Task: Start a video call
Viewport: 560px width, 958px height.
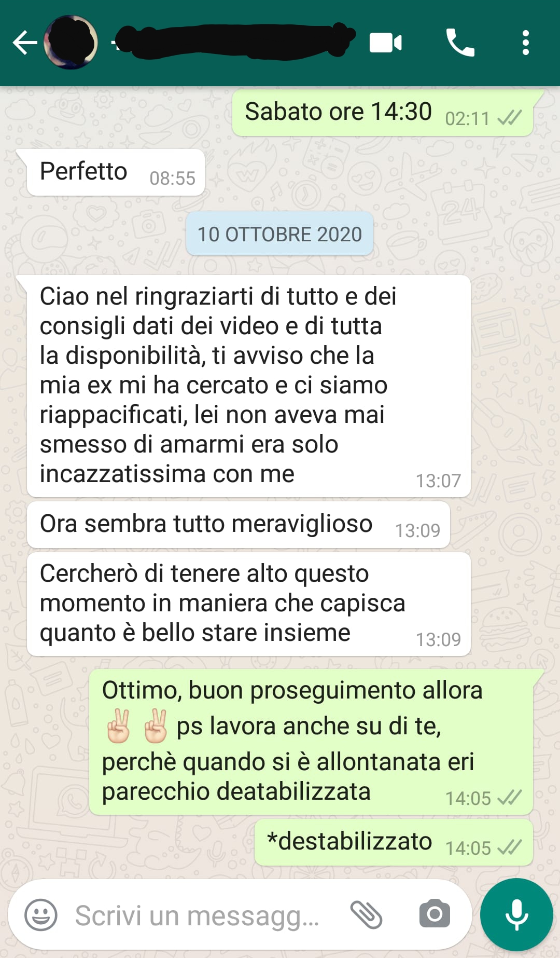Action: pyautogui.click(x=385, y=43)
